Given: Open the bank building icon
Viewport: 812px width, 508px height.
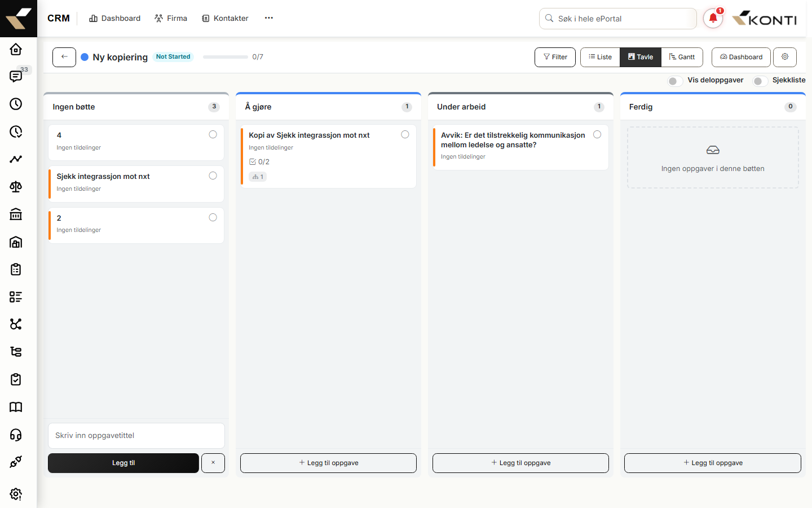Looking at the screenshot, I should click(16, 214).
